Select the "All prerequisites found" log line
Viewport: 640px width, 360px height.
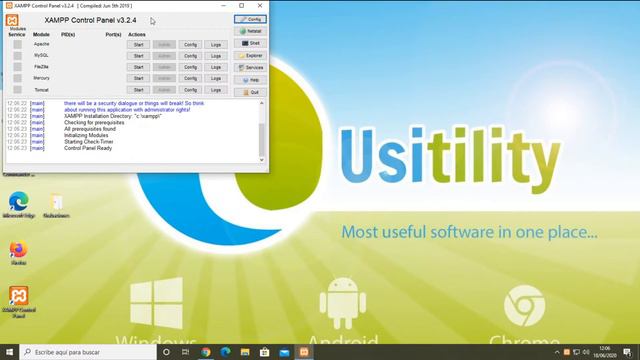tap(90, 129)
